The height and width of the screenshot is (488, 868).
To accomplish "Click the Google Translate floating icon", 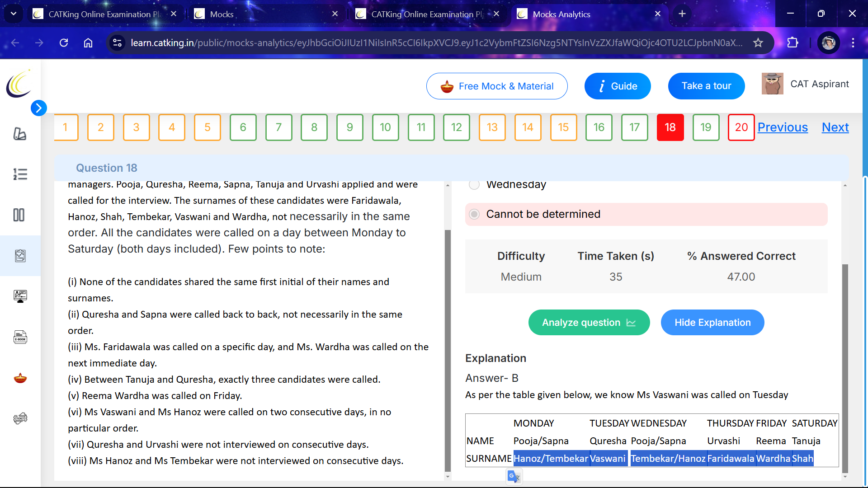I will 514,477.
